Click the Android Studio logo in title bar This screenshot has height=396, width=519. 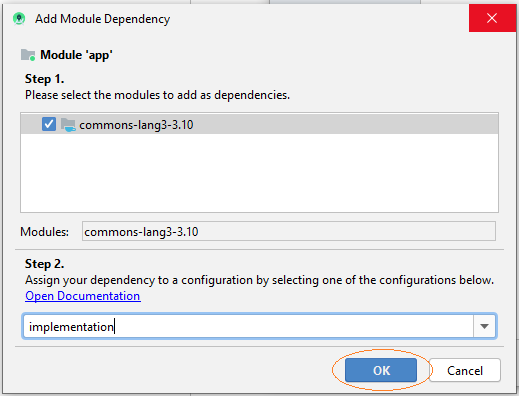(x=19, y=19)
